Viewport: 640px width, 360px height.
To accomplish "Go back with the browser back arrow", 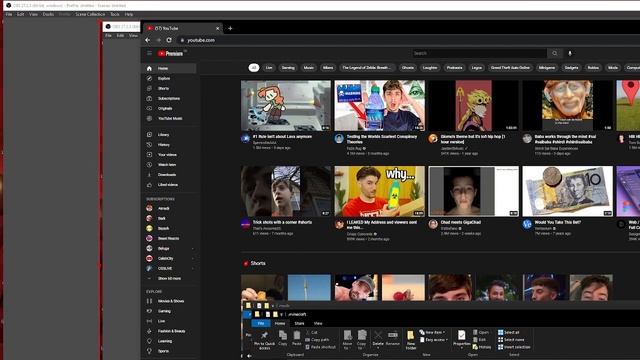I will [x=148, y=40].
